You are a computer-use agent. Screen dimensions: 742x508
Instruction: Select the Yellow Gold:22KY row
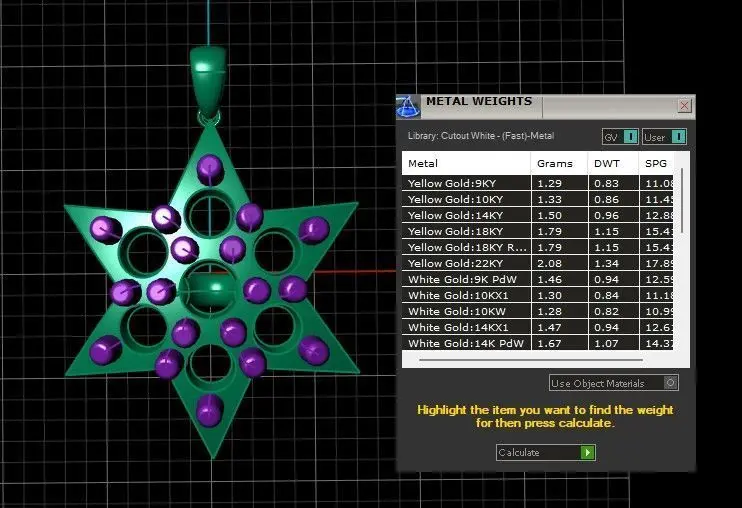coord(538,263)
